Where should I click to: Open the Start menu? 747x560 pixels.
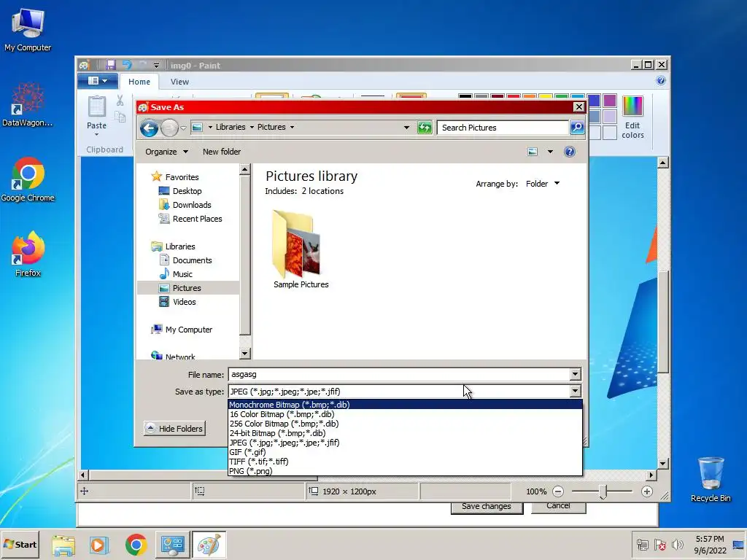(x=20, y=544)
